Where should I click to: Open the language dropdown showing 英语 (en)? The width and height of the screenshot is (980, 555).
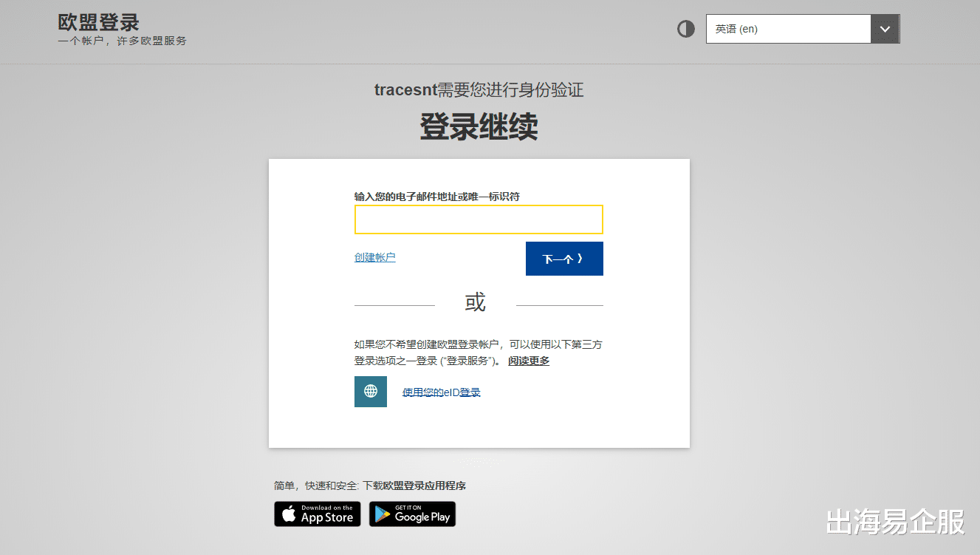pyautogui.click(x=803, y=29)
